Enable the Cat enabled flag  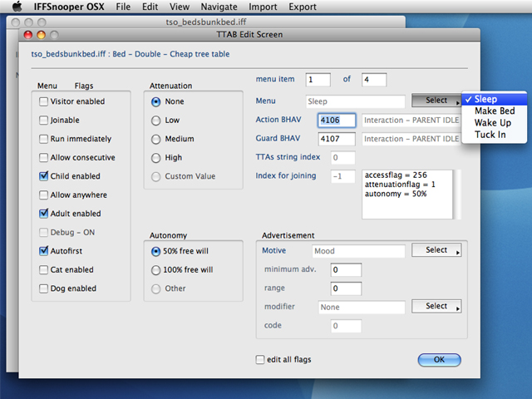[43, 269]
